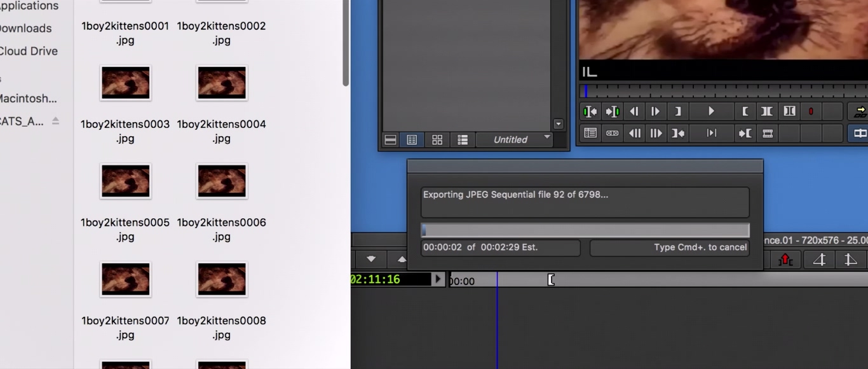Step forward one frame in Composer
This screenshot has width=868, height=369.
[656, 111]
